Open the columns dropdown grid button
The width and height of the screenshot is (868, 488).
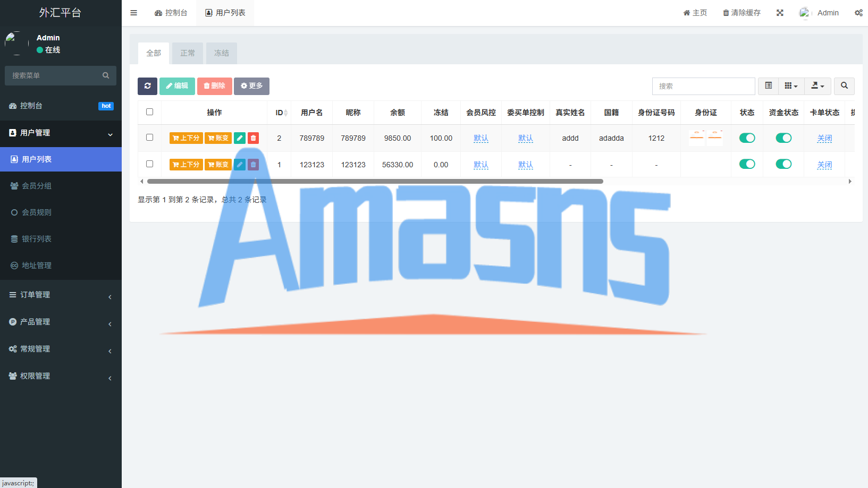[791, 86]
